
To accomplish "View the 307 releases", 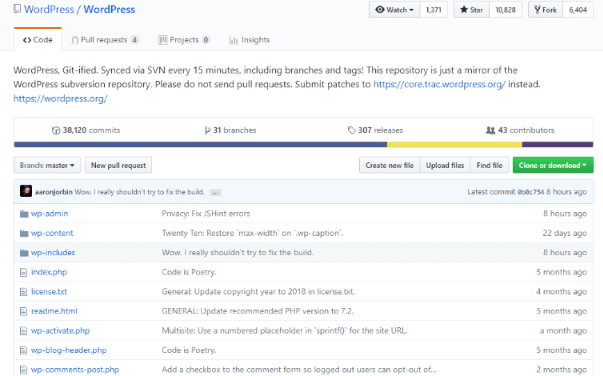I will click(375, 131).
